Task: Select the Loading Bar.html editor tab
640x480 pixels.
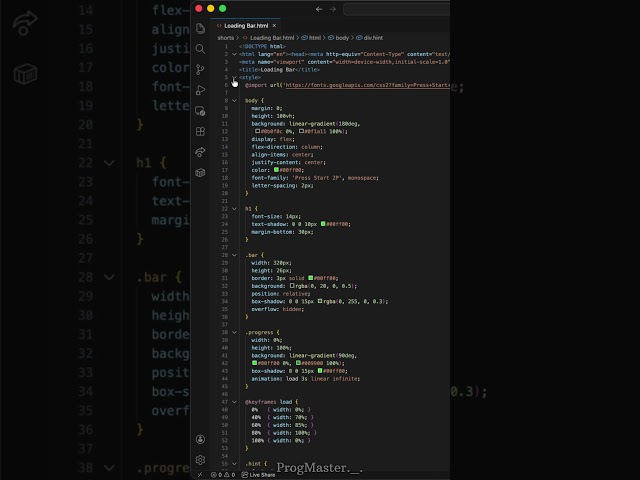Action: [x=246, y=26]
